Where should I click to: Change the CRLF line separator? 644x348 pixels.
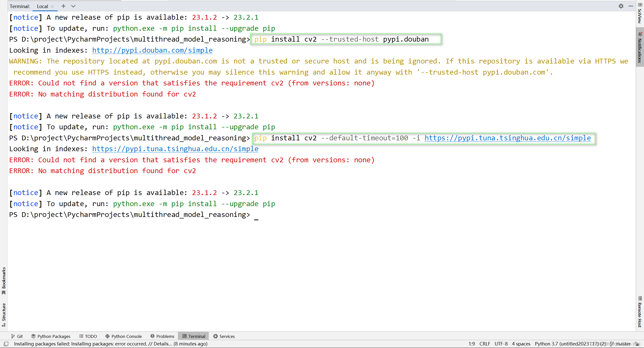coord(485,344)
